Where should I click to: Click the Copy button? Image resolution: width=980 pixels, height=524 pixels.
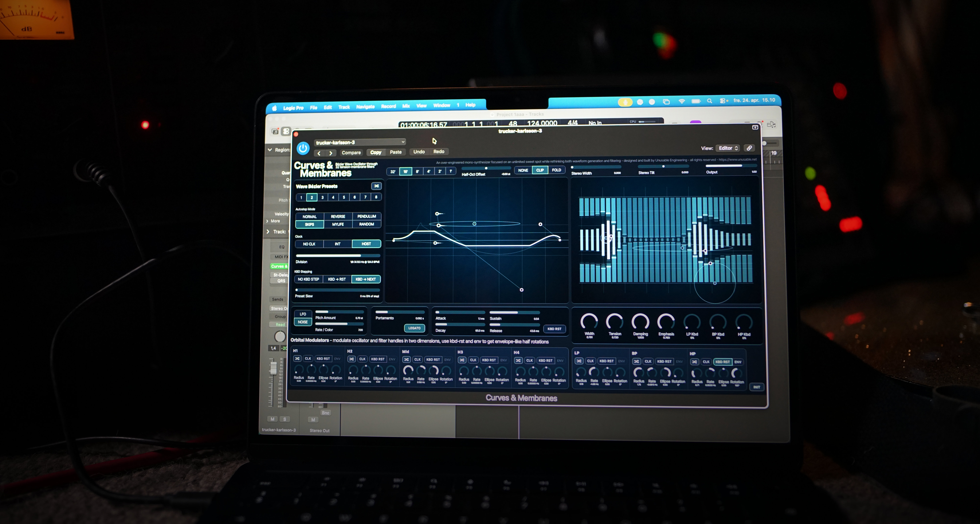[376, 152]
